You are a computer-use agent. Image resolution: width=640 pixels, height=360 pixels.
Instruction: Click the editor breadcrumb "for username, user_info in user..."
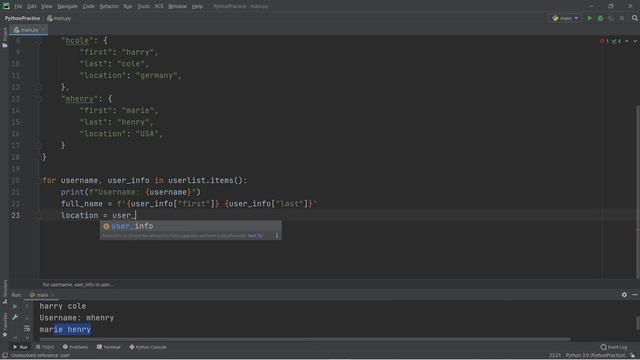coord(78,284)
